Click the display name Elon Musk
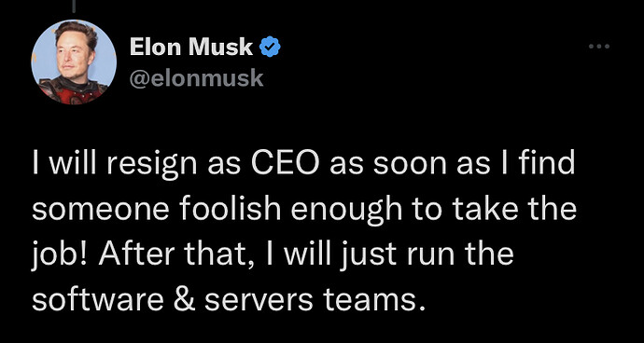The image size is (644, 343). point(191,47)
